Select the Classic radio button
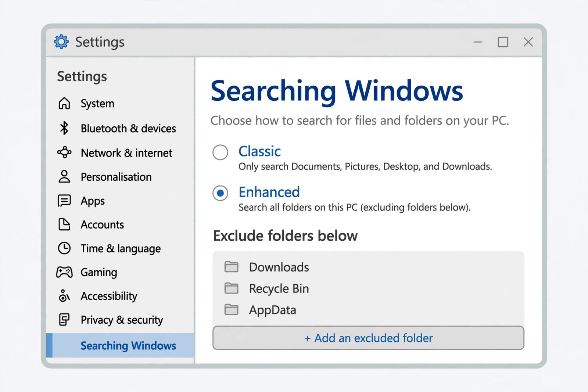Viewport: 588px width, 392px height. (x=220, y=152)
